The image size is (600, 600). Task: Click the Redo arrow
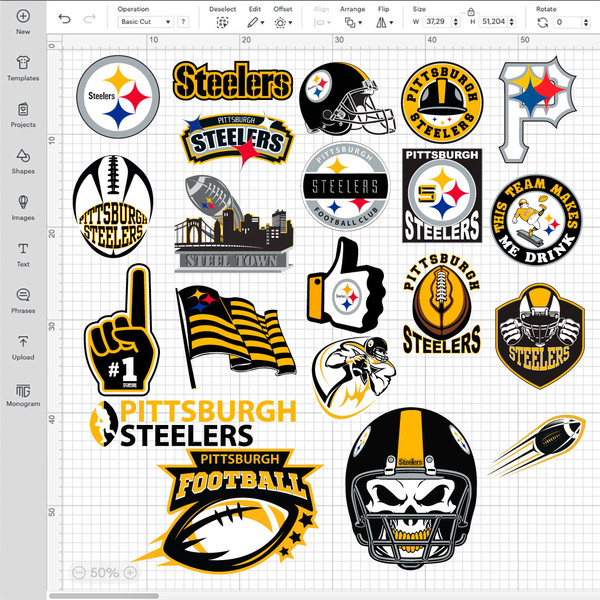coord(89,18)
